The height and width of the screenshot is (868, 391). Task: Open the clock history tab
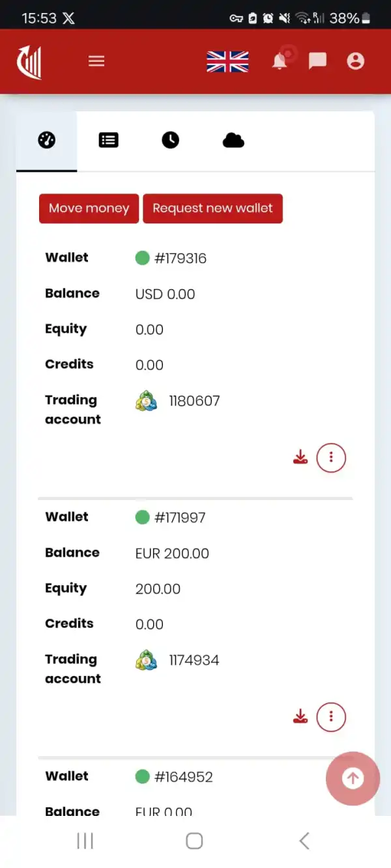click(x=170, y=140)
